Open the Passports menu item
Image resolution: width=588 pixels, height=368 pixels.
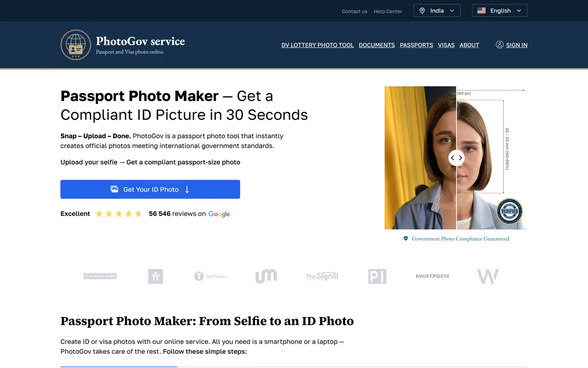(416, 45)
